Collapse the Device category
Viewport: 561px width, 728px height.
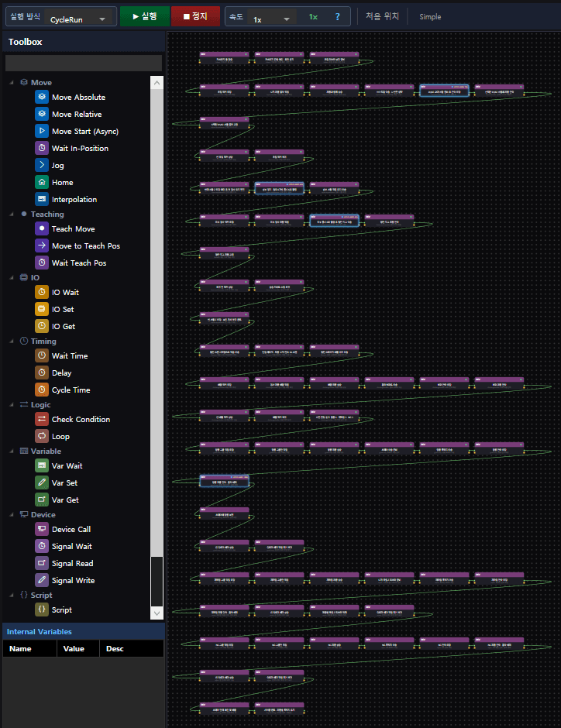pos(12,515)
